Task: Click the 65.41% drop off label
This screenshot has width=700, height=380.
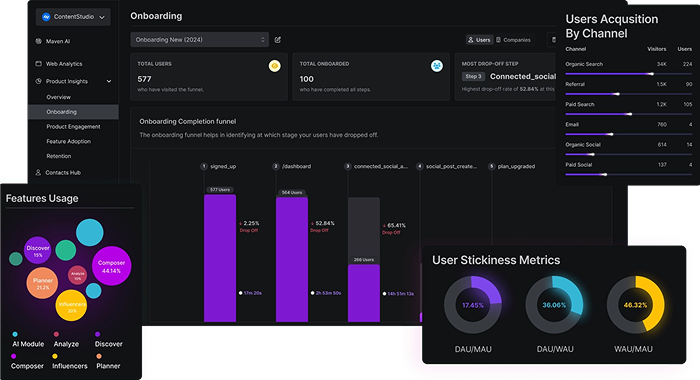Action: [394, 228]
